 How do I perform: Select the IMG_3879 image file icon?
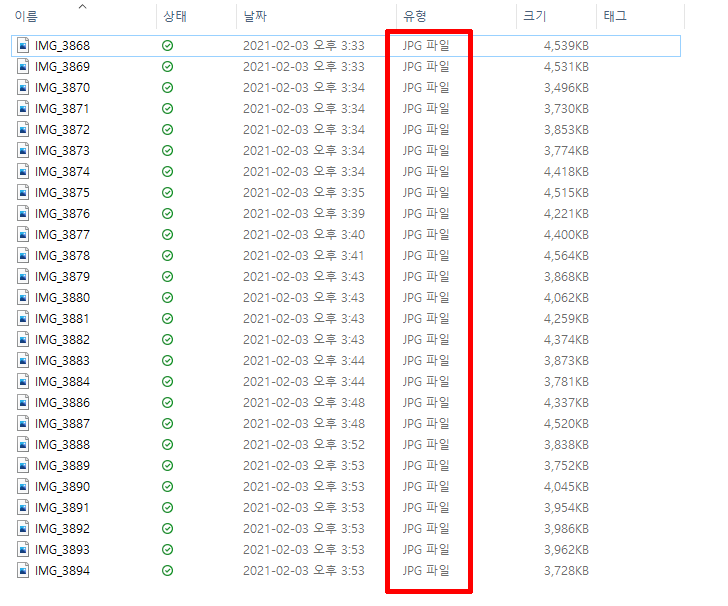(x=23, y=276)
